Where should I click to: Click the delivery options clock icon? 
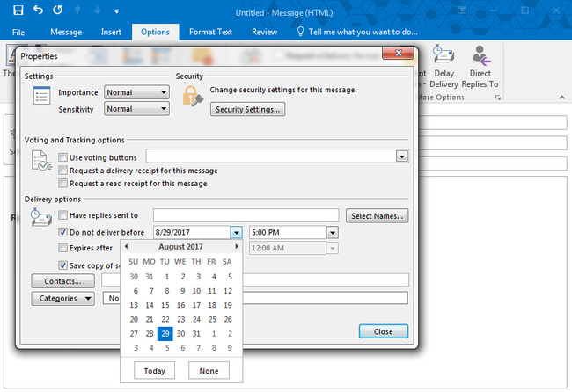click(40, 217)
